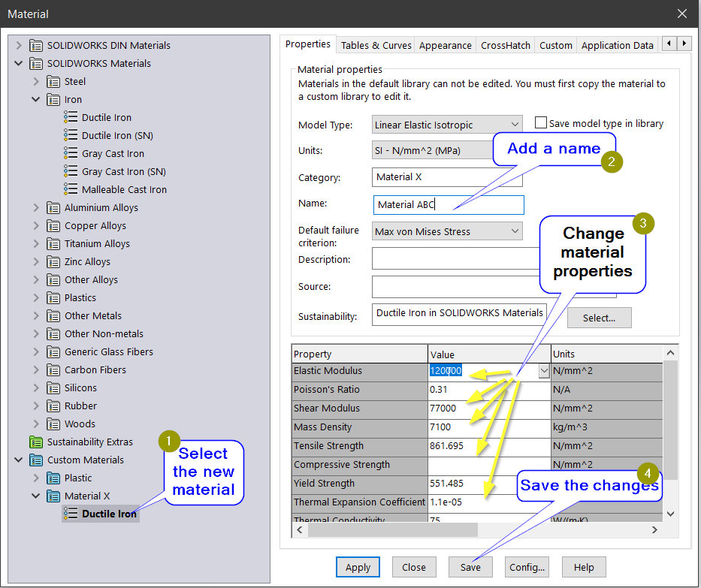The image size is (701, 588).
Task: Expand the Steel category
Action: point(36,81)
